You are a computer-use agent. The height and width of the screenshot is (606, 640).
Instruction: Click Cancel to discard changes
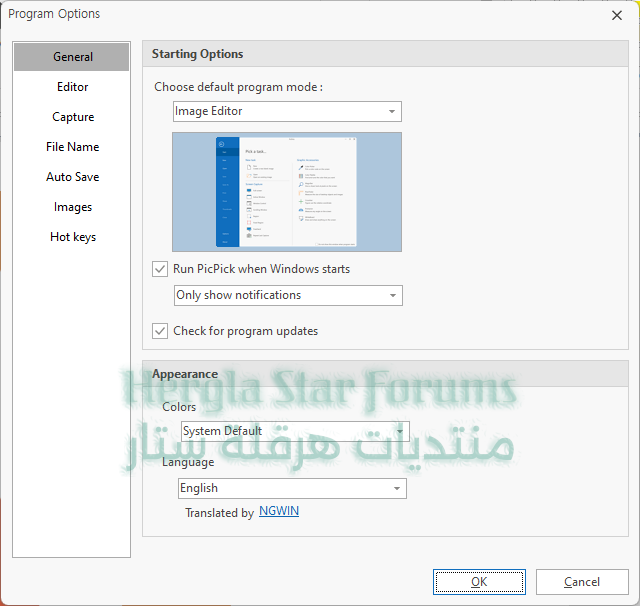tap(582, 582)
